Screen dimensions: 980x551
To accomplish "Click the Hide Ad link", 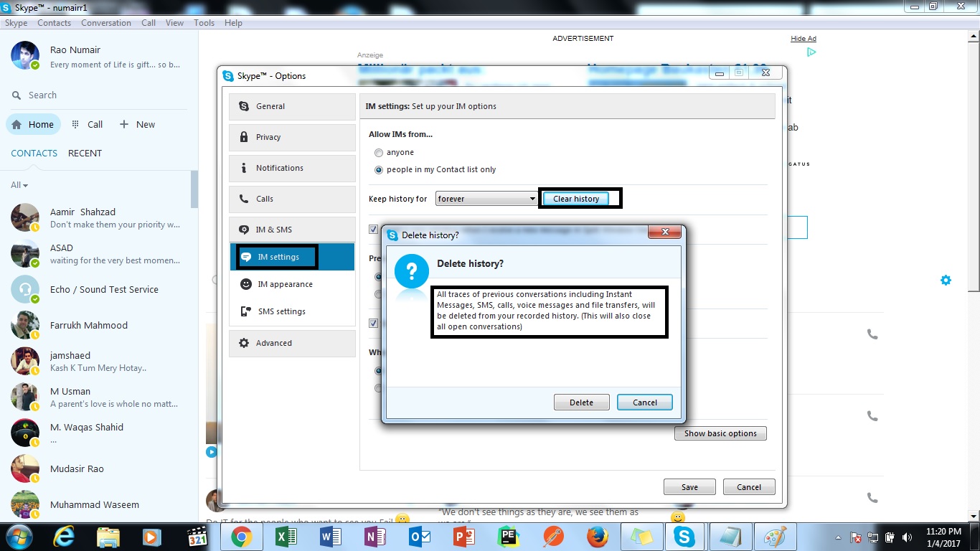I will point(804,39).
